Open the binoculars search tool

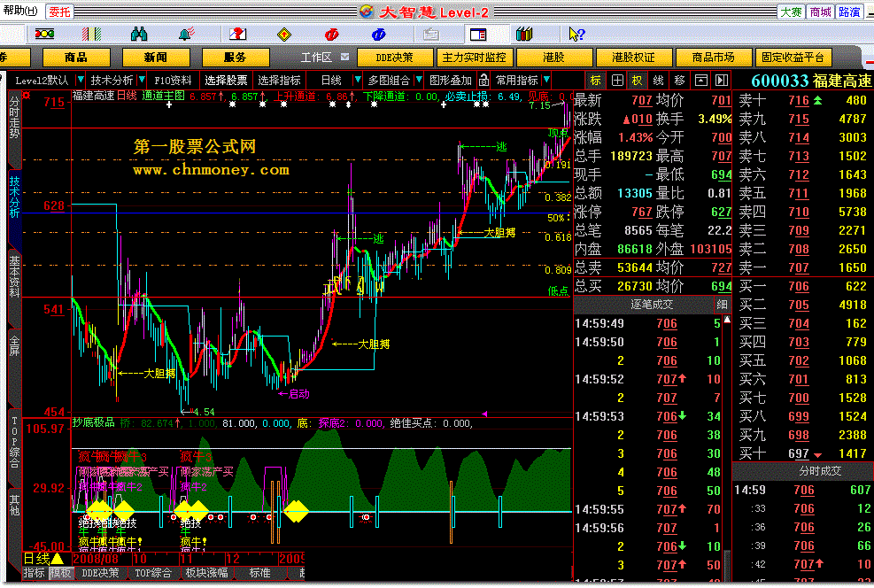coord(139,35)
